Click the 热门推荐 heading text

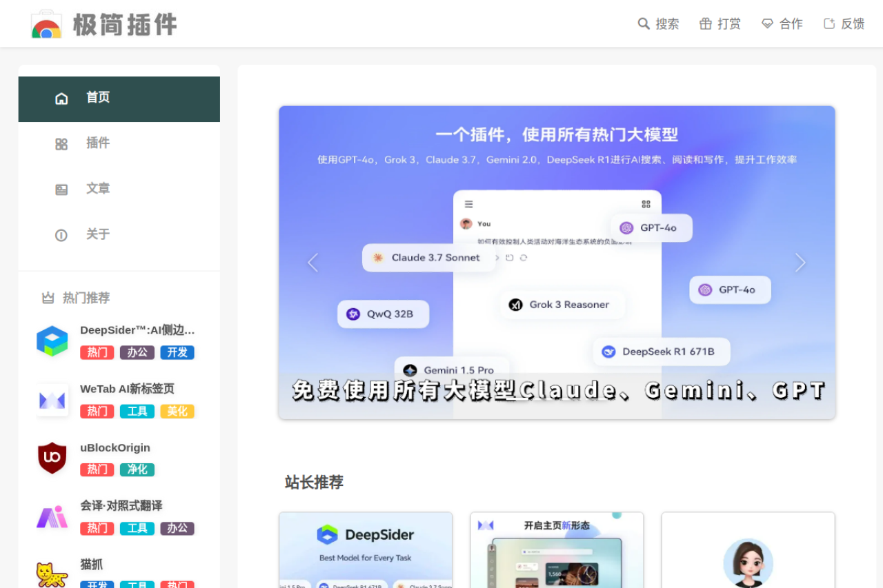86,298
